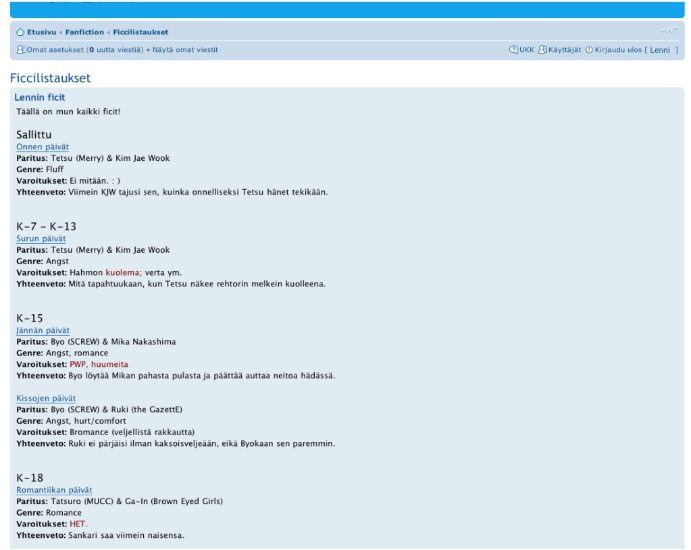The image size is (691, 550).
Task: Click the UKK question mark icon
Action: (x=513, y=50)
